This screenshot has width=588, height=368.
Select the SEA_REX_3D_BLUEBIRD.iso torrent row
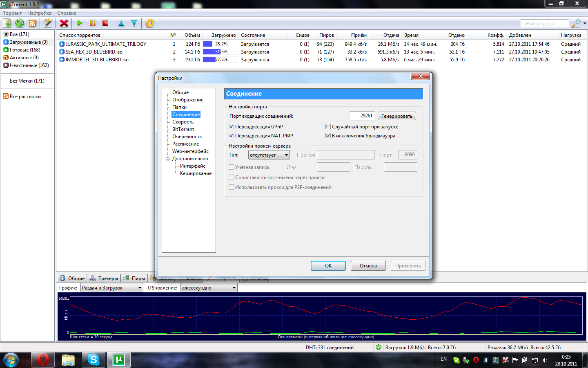(x=321, y=52)
